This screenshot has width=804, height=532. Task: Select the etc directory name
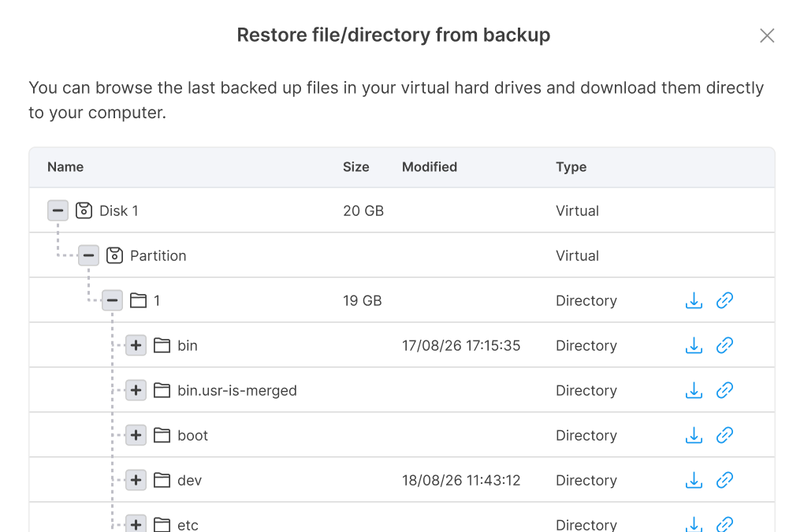pos(188,525)
